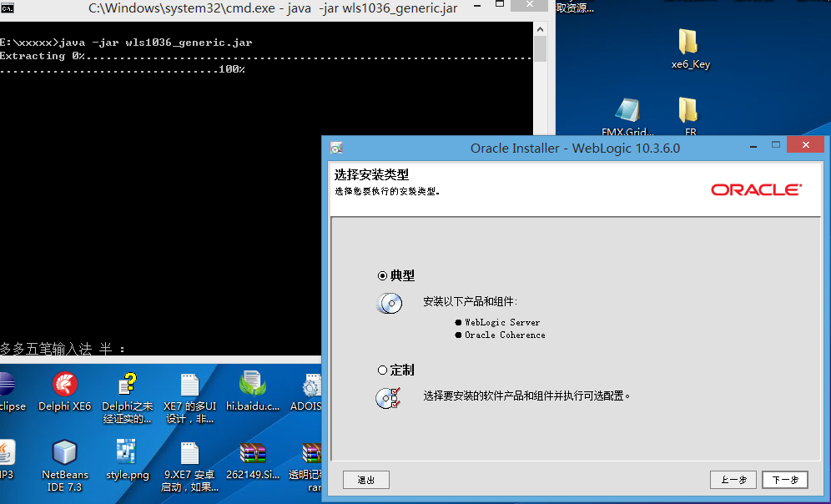Image resolution: width=831 pixels, height=504 pixels.
Task: Click the cmd window scrollbar up arrow
Action: click(x=540, y=29)
